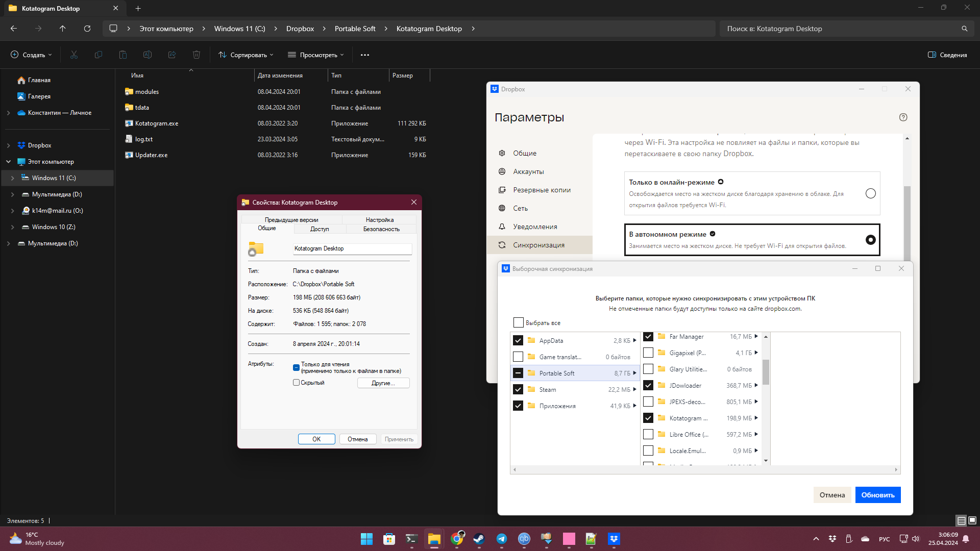Go back in File Explorer
Image resolution: width=980 pixels, height=551 pixels.
click(x=14, y=29)
